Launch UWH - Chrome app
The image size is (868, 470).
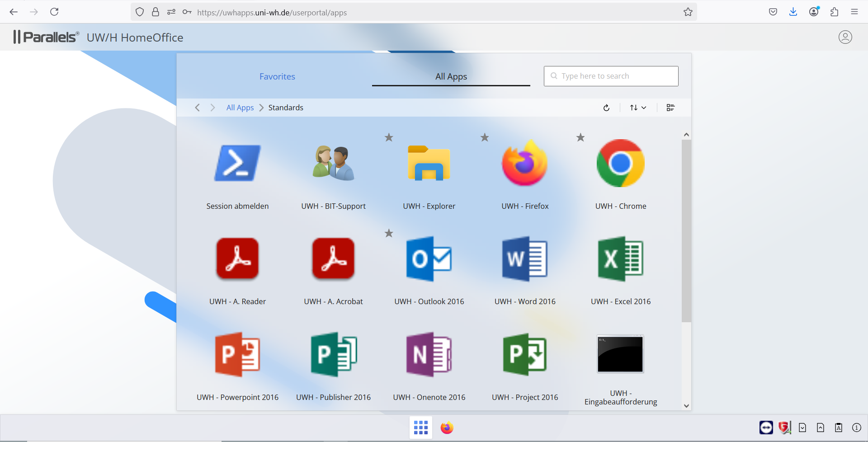click(x=621, y=163)
